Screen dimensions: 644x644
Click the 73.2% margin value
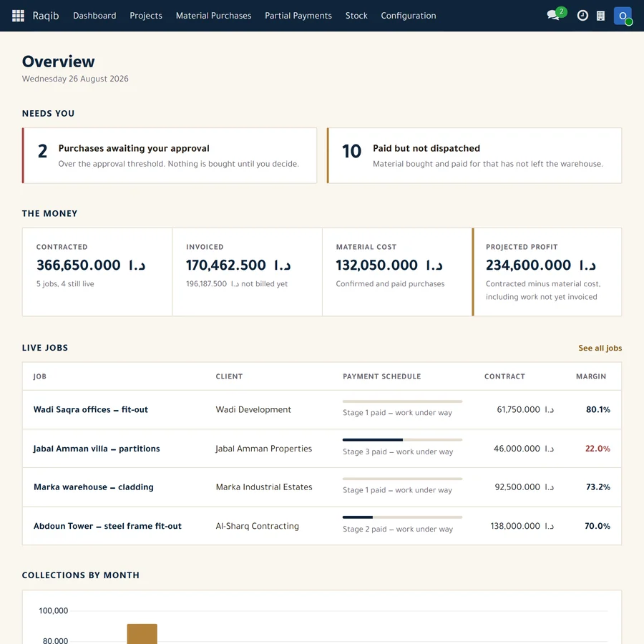(598, 487)
